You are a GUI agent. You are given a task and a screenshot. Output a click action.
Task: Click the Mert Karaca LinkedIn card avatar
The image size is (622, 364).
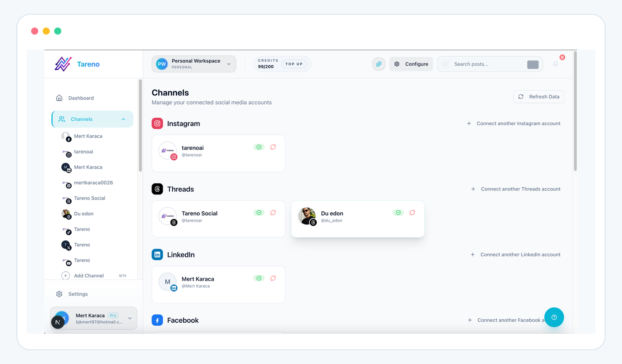(x=167, y=281)
